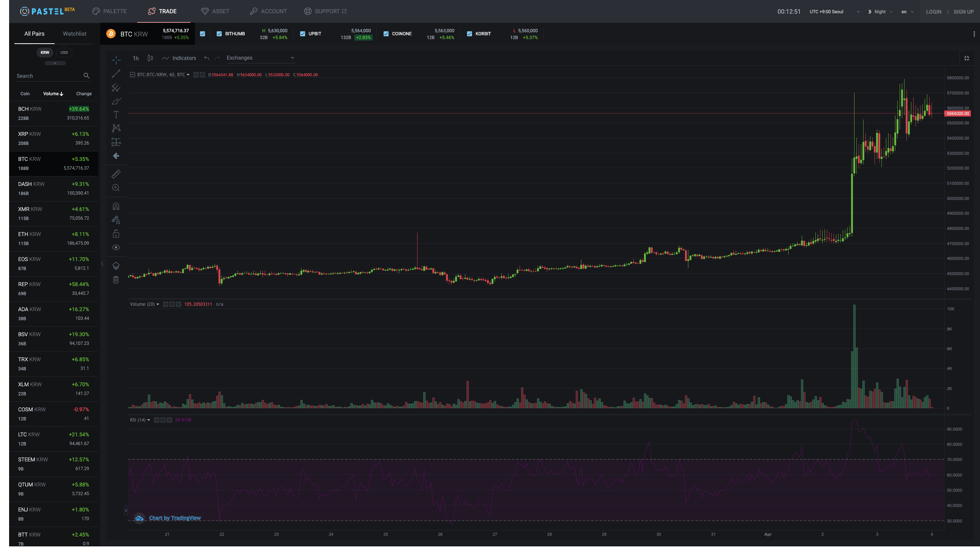Open the Exchanges dropdown

pos(260,58)
